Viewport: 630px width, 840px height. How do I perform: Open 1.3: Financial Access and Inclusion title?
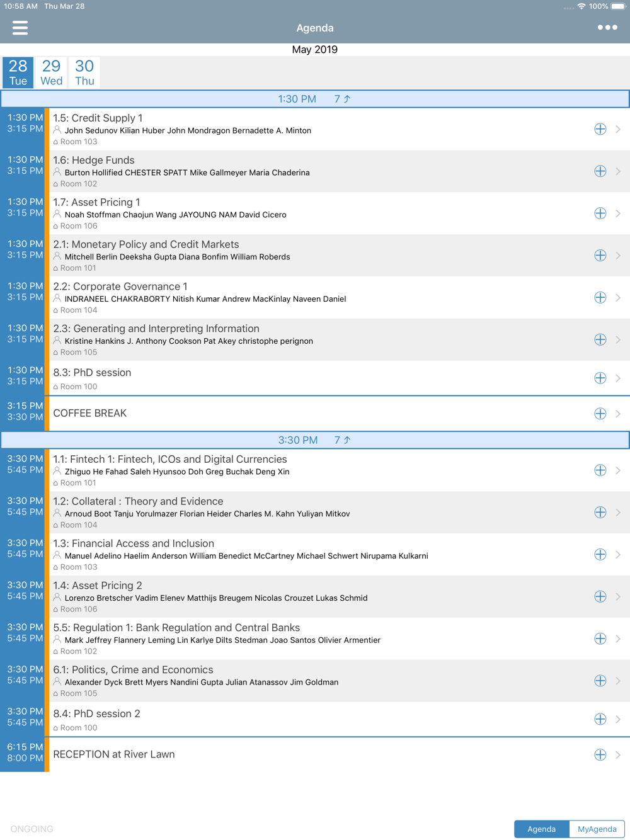[x=134, y=543]
